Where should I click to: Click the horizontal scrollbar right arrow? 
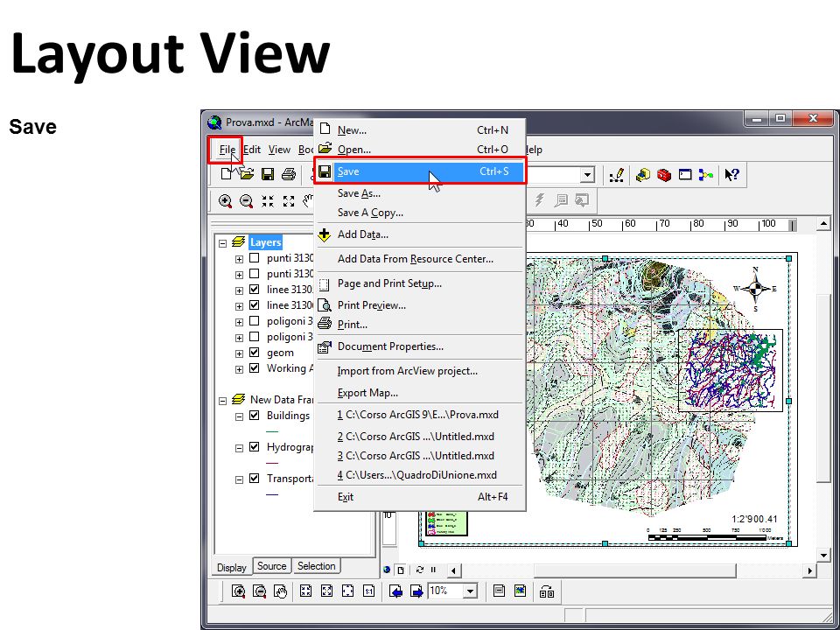pyautogui.click(x=809, y=571)
